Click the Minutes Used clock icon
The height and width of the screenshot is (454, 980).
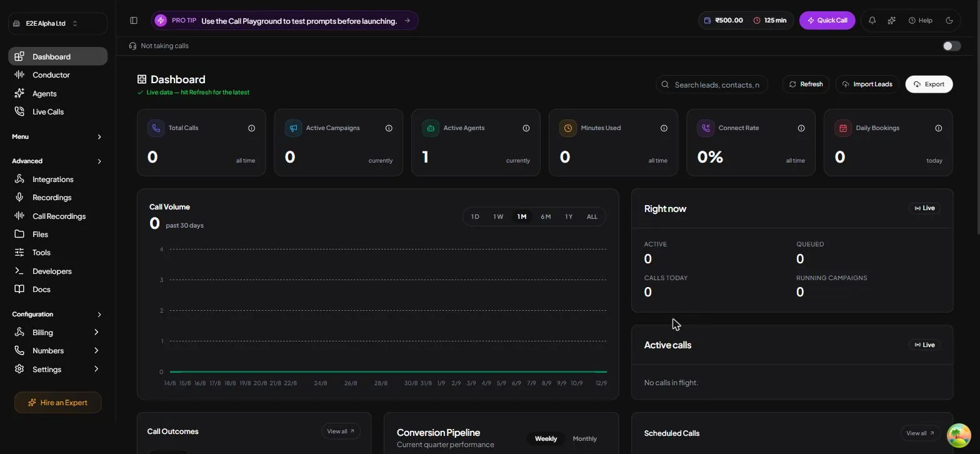pyautogui.click(x=568, y=128)
